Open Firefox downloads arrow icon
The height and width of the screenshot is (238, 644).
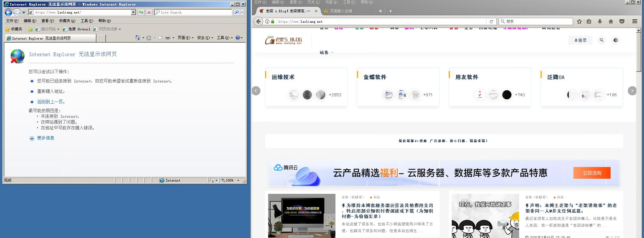pyautogui.click(x=600, y=21)
